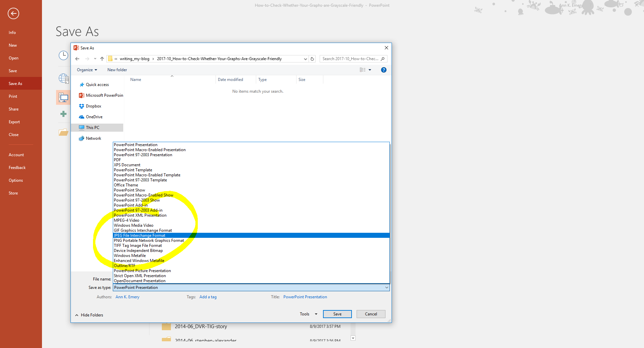Image resolution: width=644 pixels, height=348 pixels.
Task: Select Network in the navigation pane
Action: 93,138
